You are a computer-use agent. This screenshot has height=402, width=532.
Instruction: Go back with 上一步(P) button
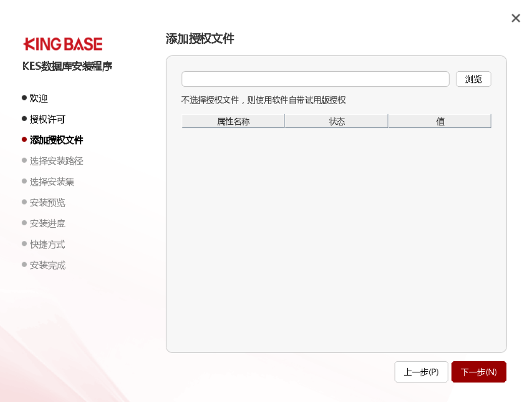click(421, 372)
